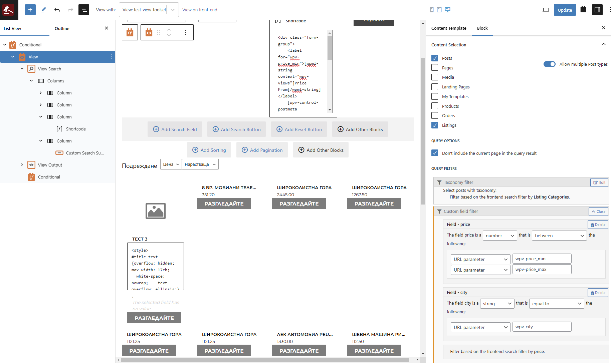Click the Undo arrow
Viewport: 611px width, 364px height.
pos(57,10)
